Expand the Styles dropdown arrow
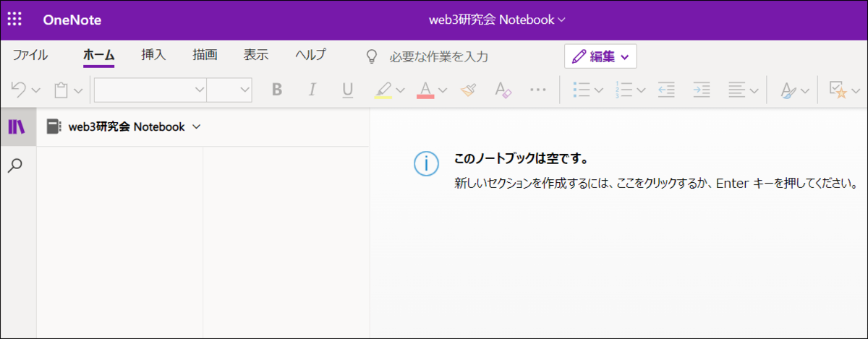Viewport: 868px width, 339px height. 805,90
